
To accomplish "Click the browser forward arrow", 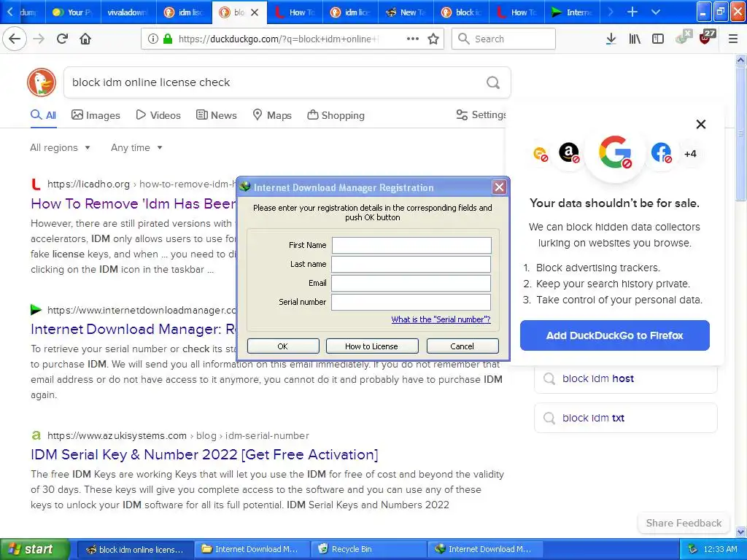I will [x=39, y=39].
